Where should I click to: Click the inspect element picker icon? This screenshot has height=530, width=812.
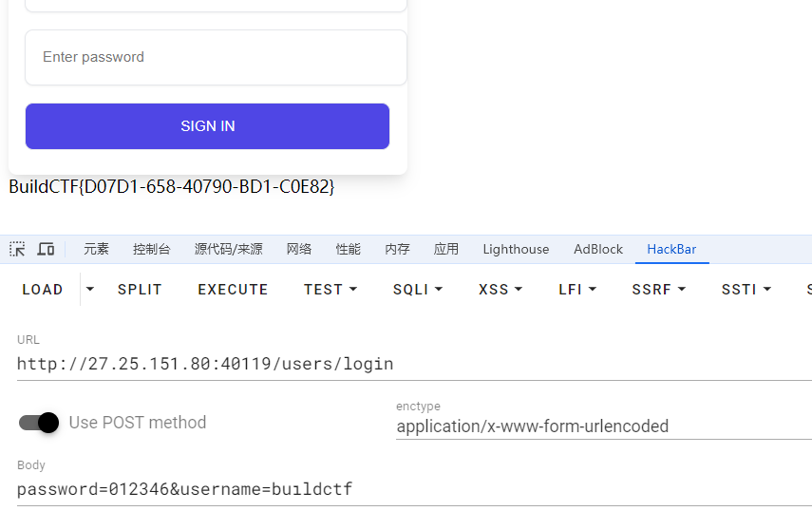(x=17, y=249)
